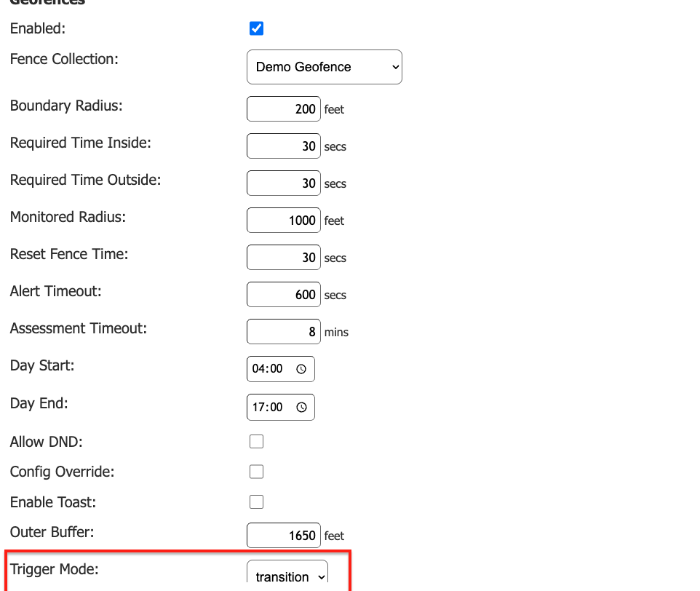This screenshot has width=700, height=591.
Task: Click the Required Time Outside field
Action: coord(284,183)
